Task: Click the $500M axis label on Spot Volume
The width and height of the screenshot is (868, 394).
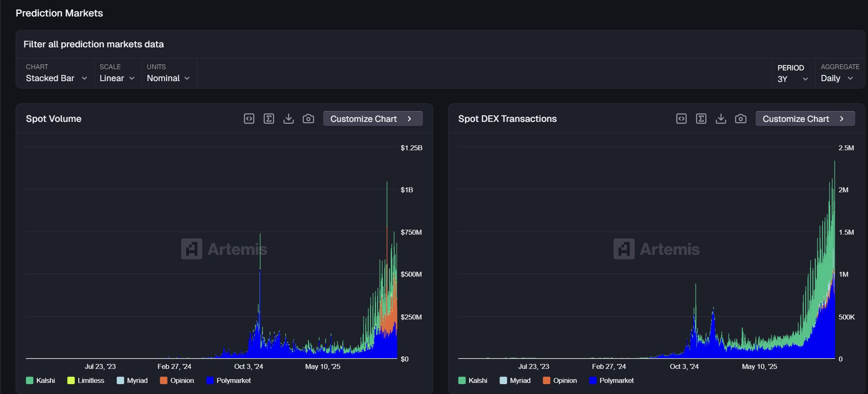Action: [411, 274]
